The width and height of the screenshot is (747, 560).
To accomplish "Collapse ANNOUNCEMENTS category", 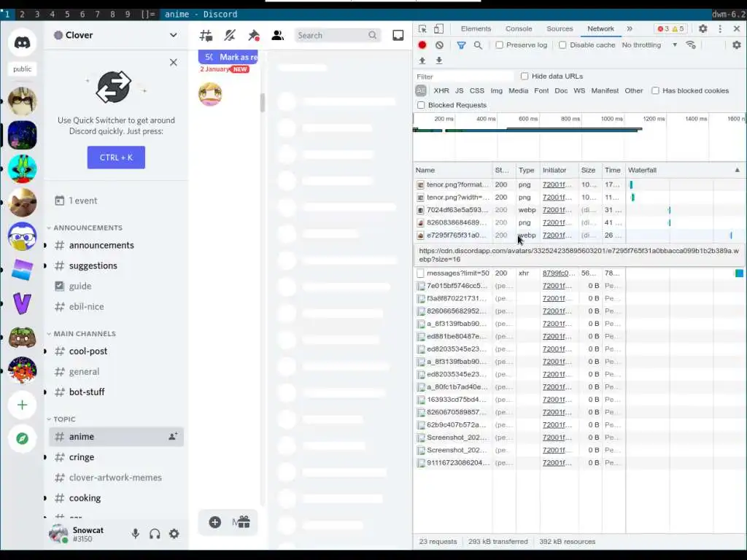I will point(88,227).
